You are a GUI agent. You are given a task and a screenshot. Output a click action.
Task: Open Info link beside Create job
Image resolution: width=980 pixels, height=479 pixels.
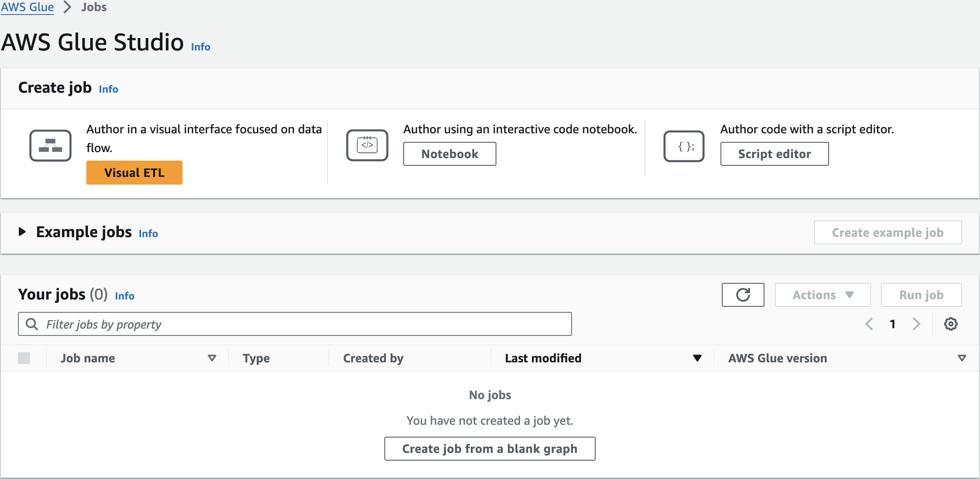108,89
